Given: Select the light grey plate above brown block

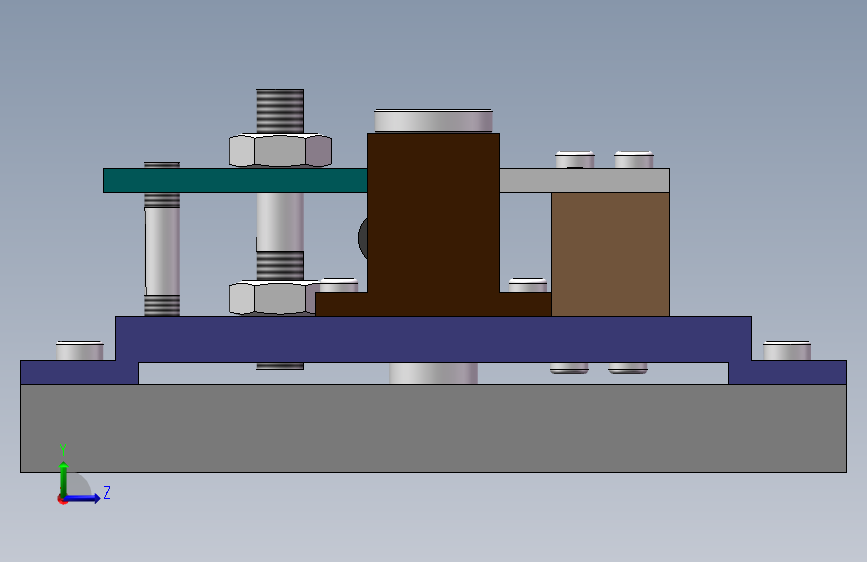Looking at the screenshot, I should (x=584, y=180).
